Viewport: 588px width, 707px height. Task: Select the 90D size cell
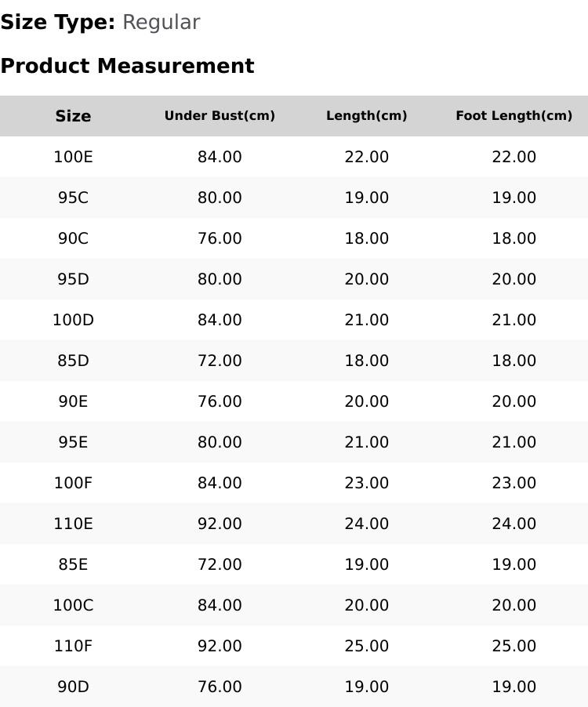[73, 687]
